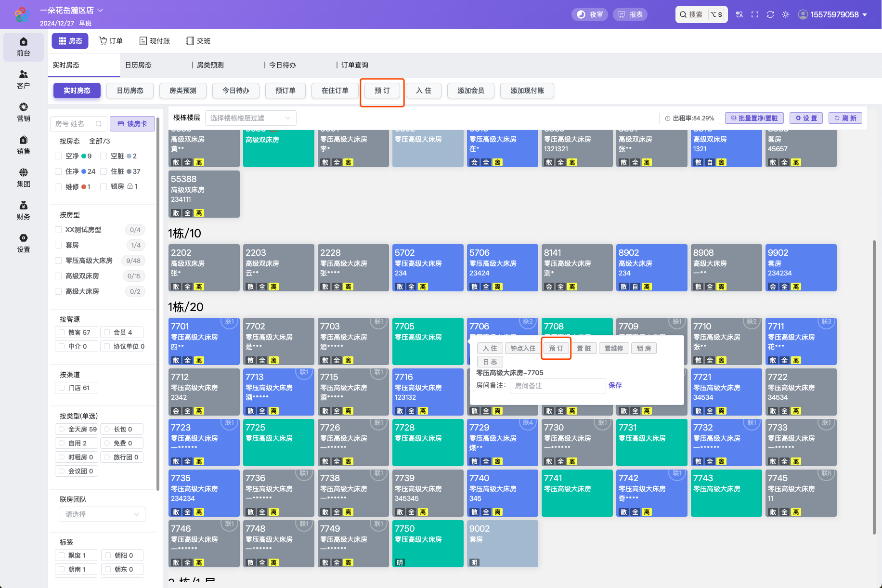
Task: Toggle fullscreen icon in header
Action: (x=755, y=14)
